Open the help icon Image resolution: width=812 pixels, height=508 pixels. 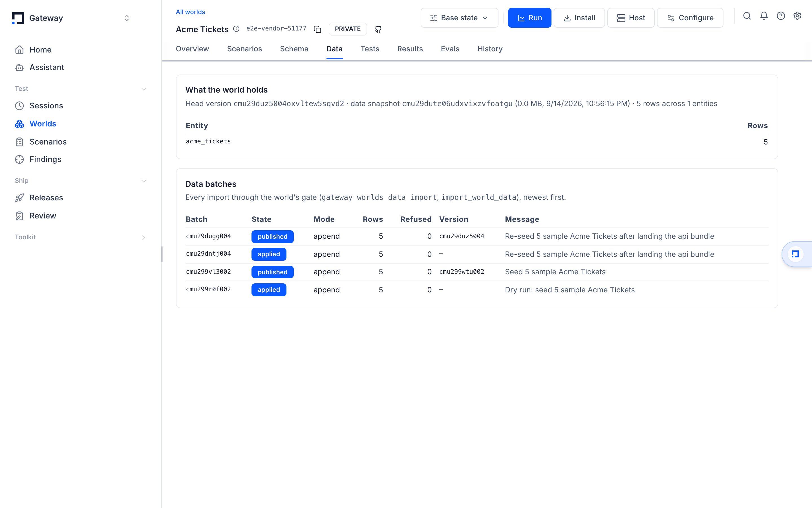coord(781,16)
